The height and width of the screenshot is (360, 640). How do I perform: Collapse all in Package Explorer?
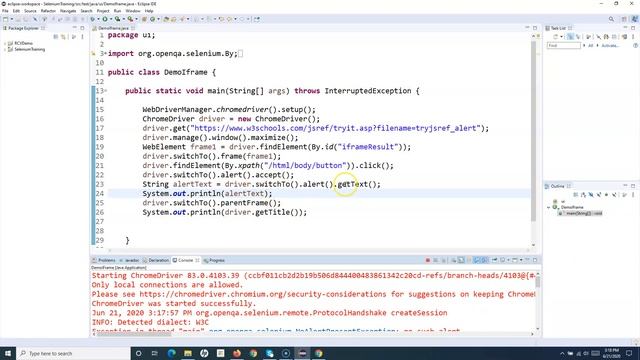coord(56,37)
